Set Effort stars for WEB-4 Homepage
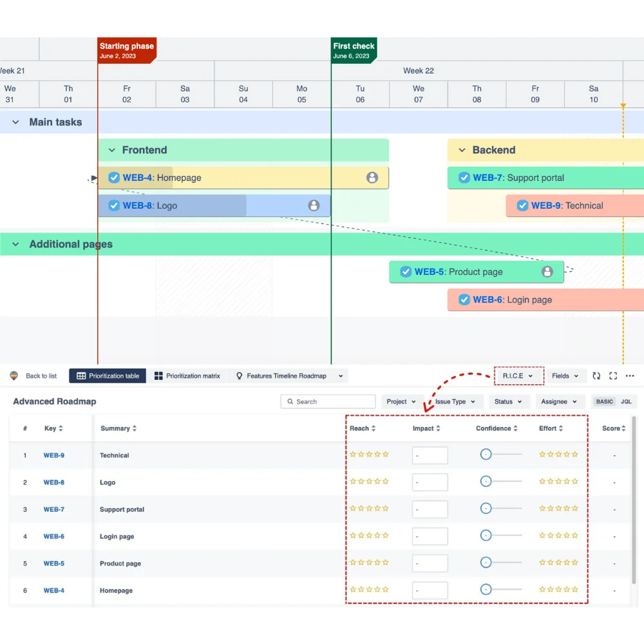 point(558,590)
